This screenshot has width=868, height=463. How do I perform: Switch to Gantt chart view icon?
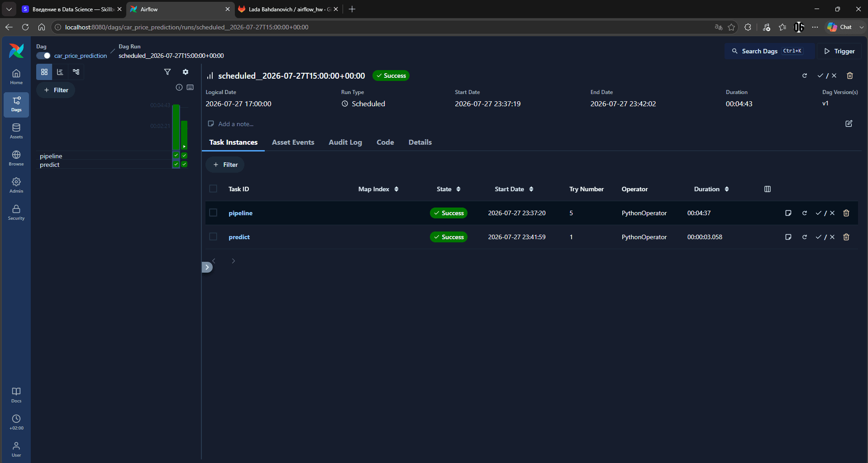(60, 72)
